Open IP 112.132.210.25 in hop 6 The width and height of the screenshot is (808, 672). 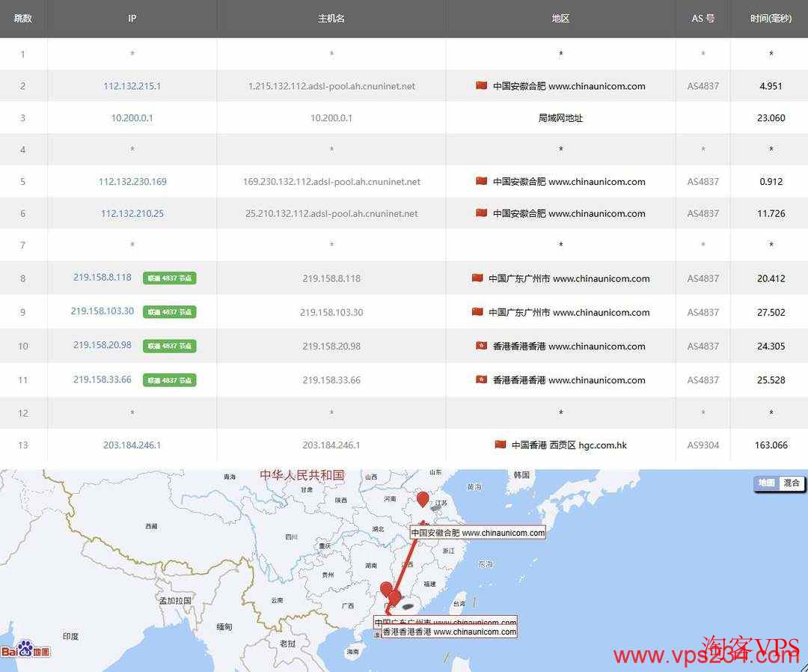point(132,213)
